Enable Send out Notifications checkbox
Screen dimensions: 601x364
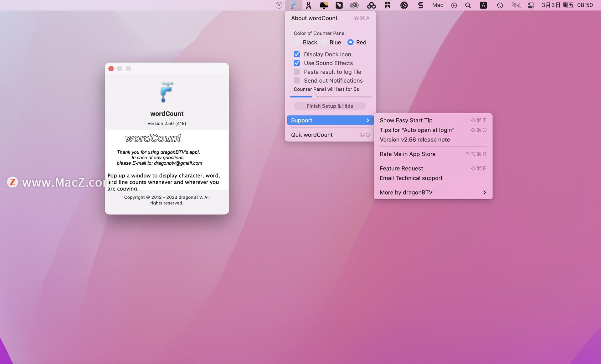[x=297, y=81]
